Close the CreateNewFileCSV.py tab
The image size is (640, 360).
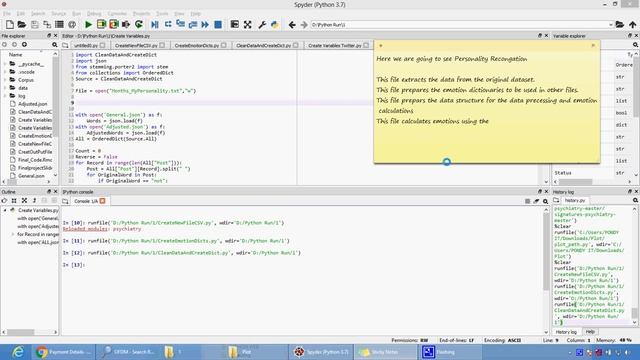pyautogui.click(x=162, y=45)
